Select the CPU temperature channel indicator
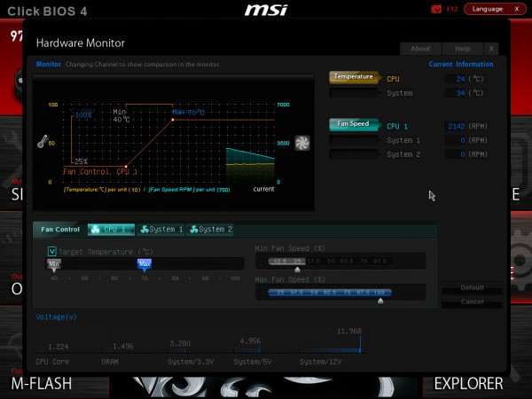The width and height of the screenshot is (532, 399). (x=354, y=78)
